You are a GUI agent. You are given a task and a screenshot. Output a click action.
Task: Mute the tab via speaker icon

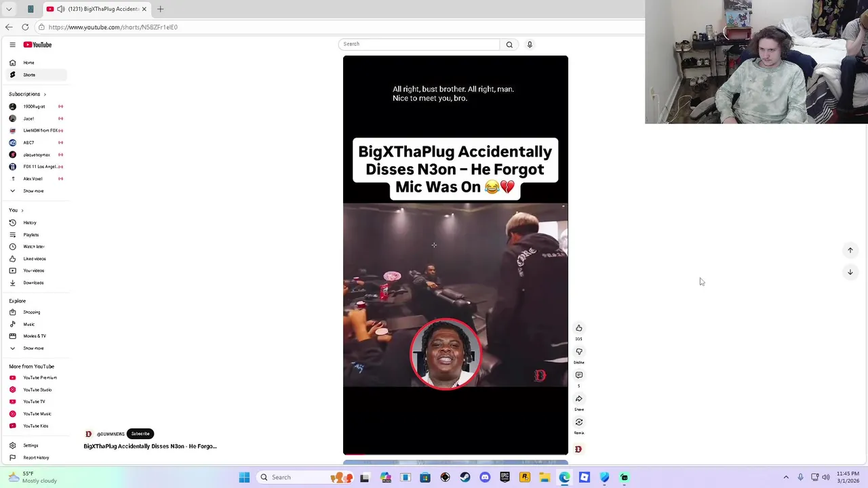61,9
